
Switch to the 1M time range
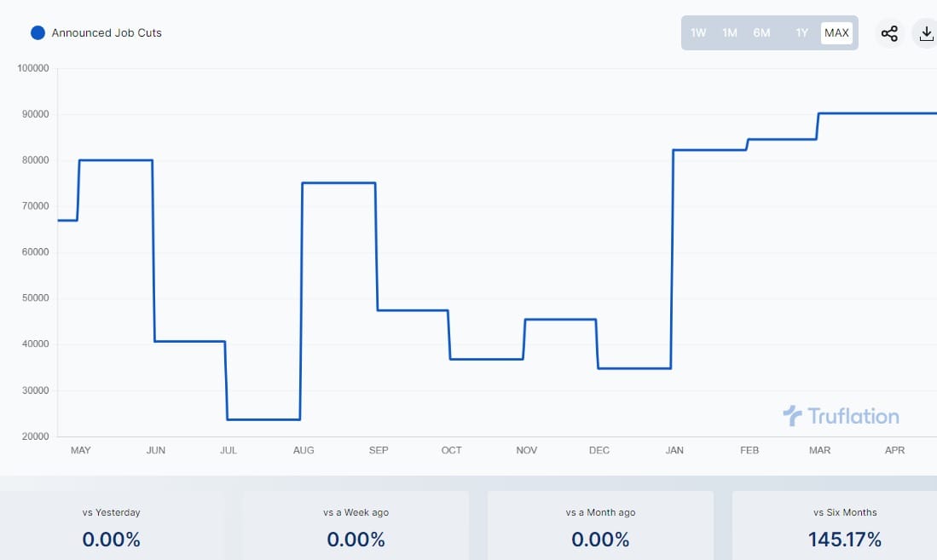pyautogui.click(x=730, y=33)
